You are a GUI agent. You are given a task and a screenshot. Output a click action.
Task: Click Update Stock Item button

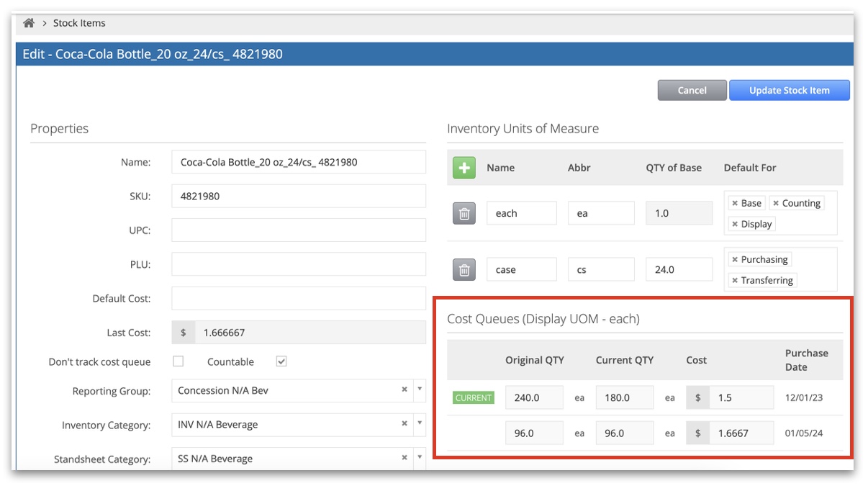click(789, 90)
